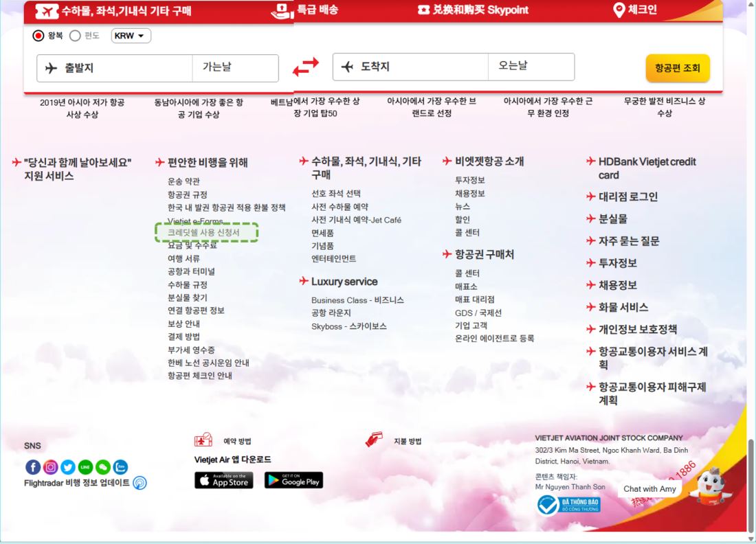756x544 pixels.
Task: Open the Twitter social icon
Action: pos(68,467)
